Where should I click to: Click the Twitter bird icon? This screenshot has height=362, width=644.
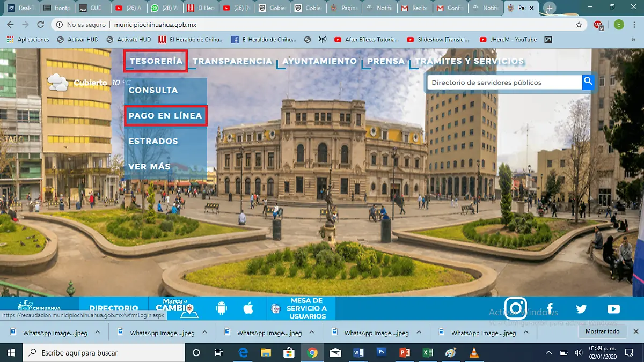tap(581, 309)
